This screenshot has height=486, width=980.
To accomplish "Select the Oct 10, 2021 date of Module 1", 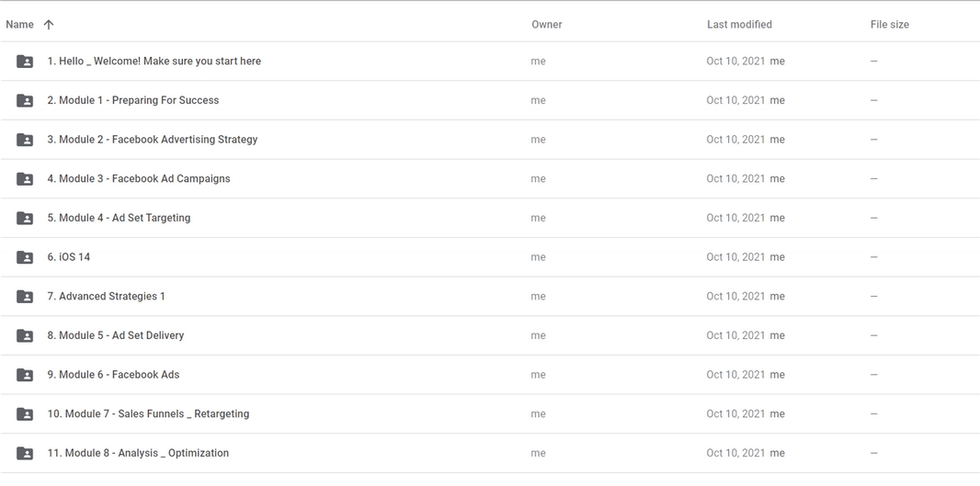I will tap(735, 100).
